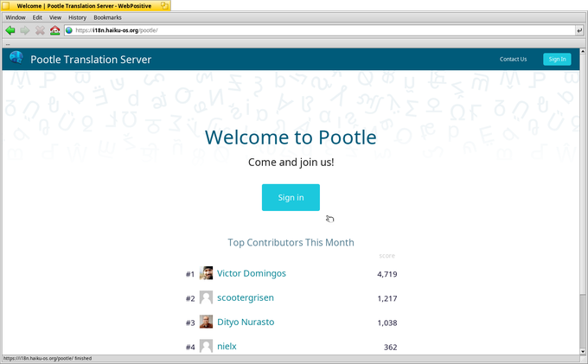The height and width of the screenshot is (364, 588).
Task: Open the Contact Us link
Action: click(513, 60)
